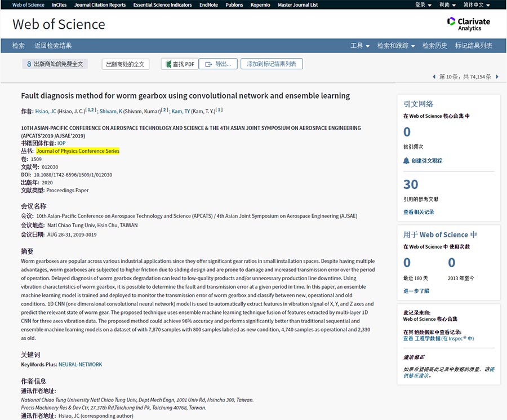
Task: Expand the 工具 dropdown menu
Action: (x=360, y=46)
